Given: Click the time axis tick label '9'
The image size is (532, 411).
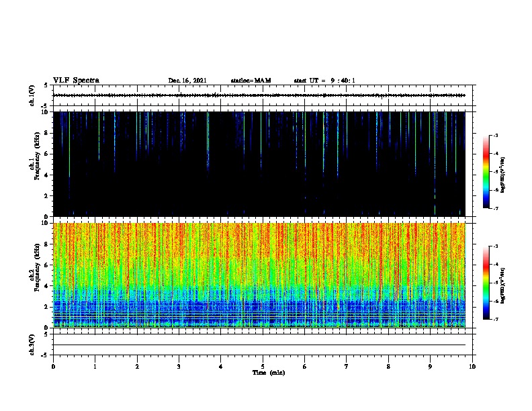Looking at the screenshot, I should [x=430, y=366].
